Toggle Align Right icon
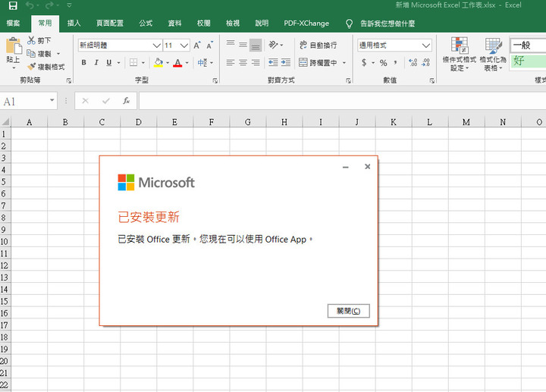 256,63
